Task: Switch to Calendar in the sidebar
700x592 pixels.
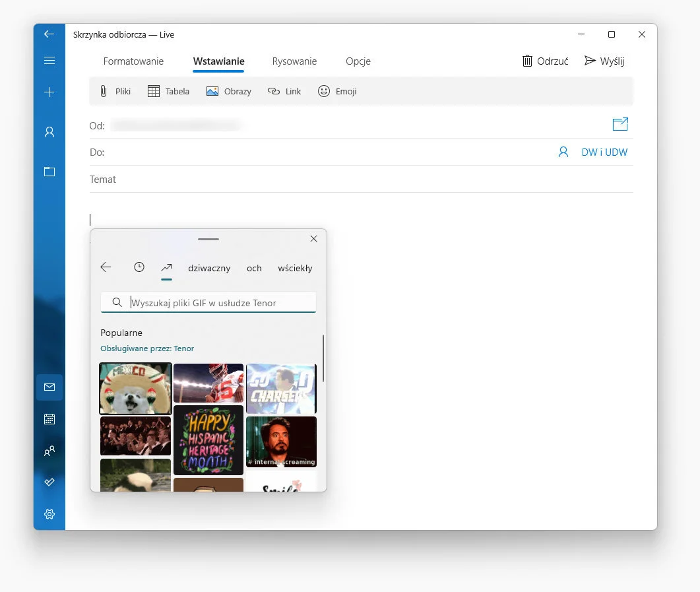Action: click(x=49, y=418)
